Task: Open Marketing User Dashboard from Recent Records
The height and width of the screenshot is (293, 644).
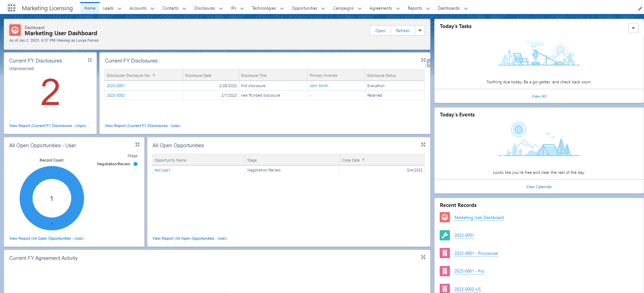Action: [479, 218]
